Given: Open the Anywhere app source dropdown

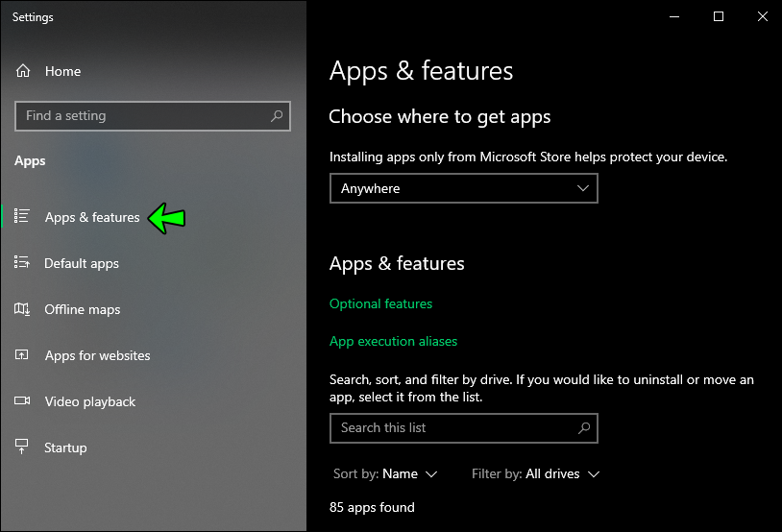Looking at the screenshot, I should point(463,189).
